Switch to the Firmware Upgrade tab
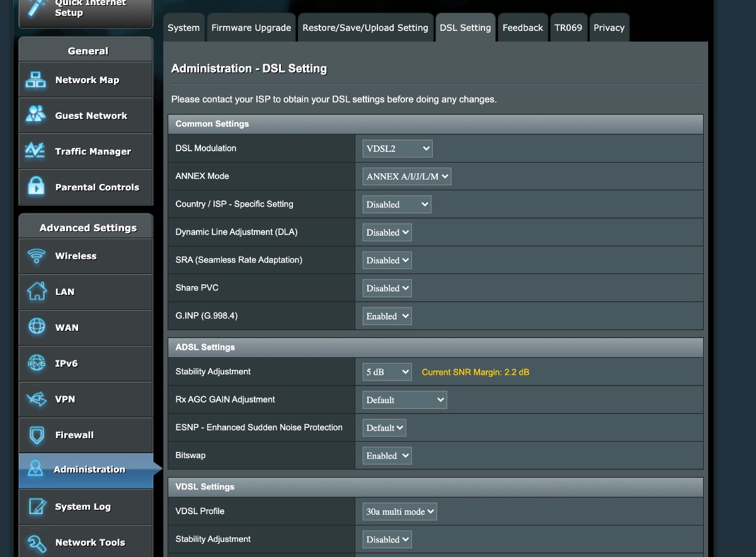The width and height of the screenshot is (756, 557). (x=251, y=28)
